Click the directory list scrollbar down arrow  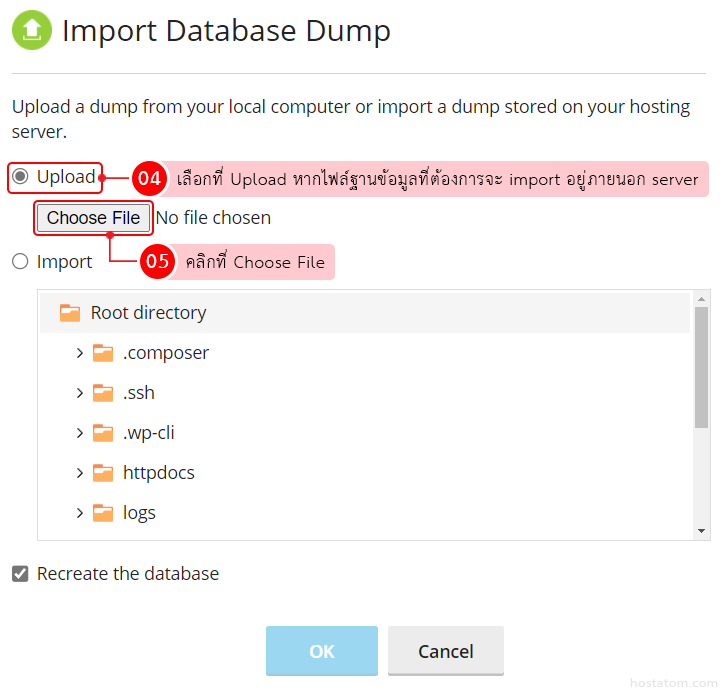[702, 531]
